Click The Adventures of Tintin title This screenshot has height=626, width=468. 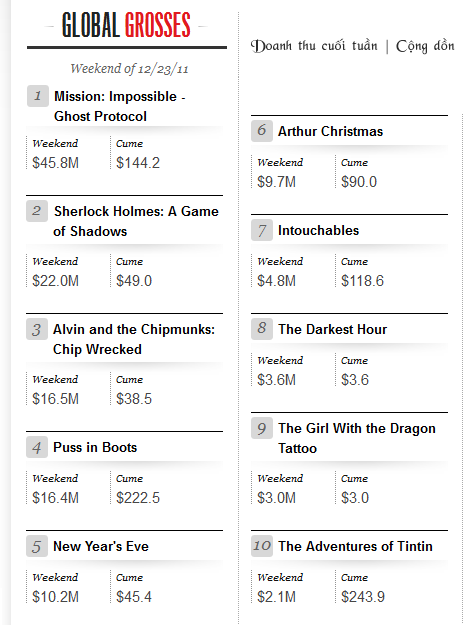355,546
